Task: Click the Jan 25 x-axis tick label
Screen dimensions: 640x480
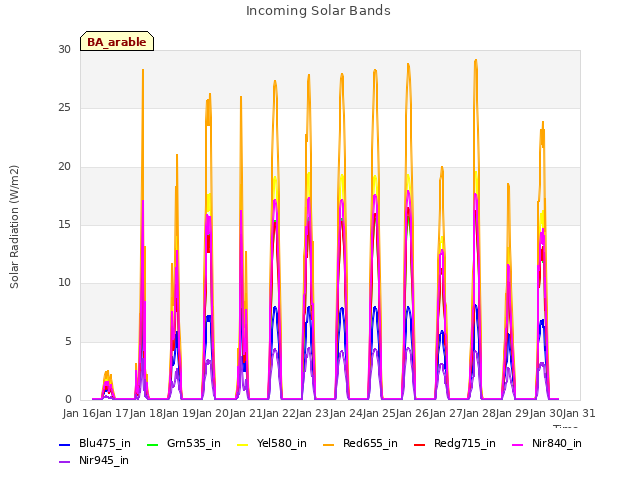Action: pos(379,413)
